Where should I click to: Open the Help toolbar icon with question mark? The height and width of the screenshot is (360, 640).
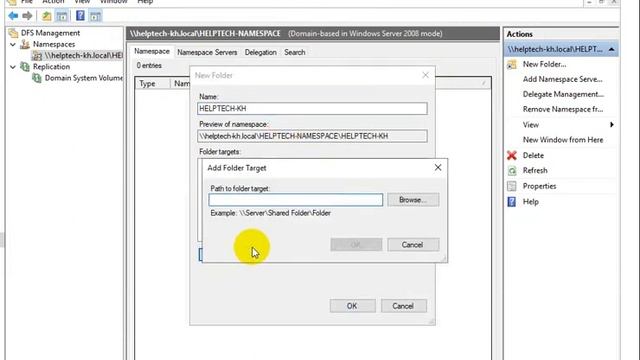point(80,16)
